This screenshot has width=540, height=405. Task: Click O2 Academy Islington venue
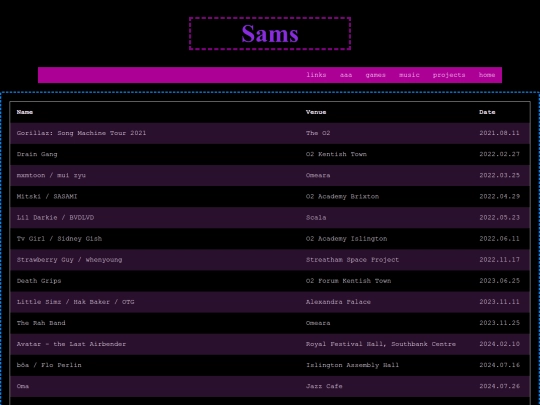(x=346, y=239)
